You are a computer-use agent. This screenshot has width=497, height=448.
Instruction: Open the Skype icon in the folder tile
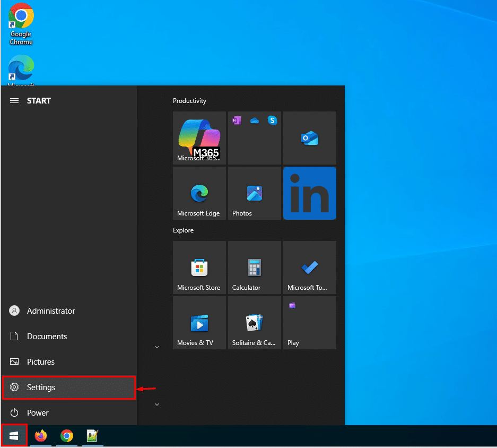[272, 120]
